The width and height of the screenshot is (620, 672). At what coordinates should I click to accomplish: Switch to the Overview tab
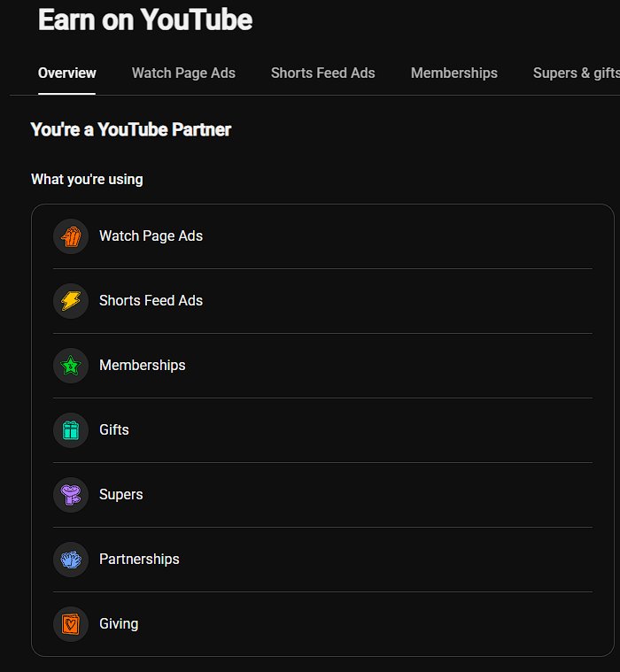[67, 73]
